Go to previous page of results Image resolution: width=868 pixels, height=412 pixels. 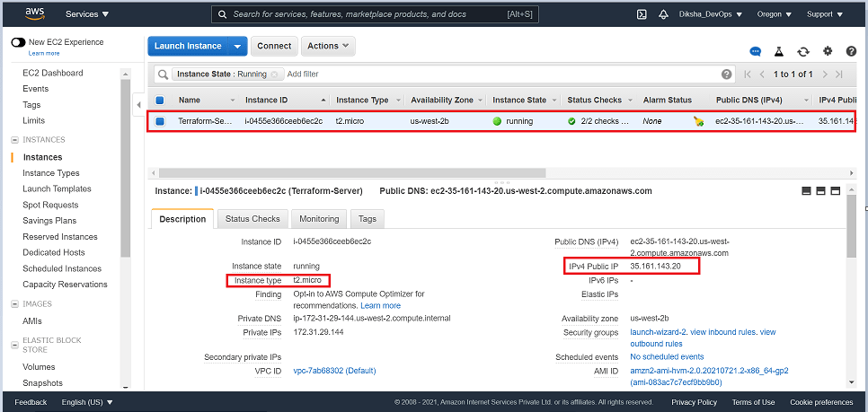point(762,75)
